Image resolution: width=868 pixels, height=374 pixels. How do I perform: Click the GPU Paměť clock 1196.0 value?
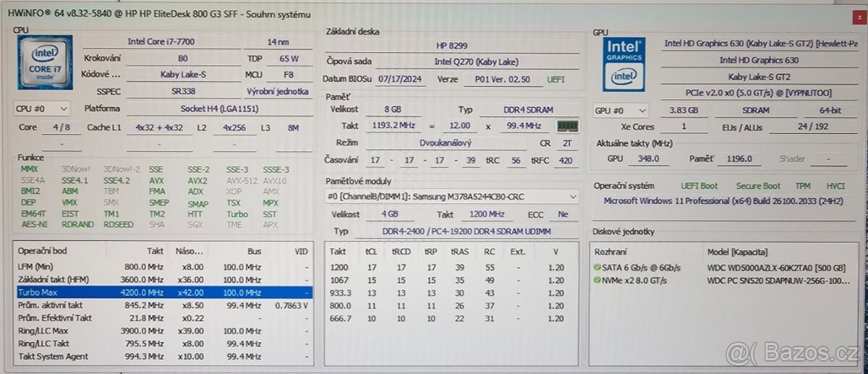(x=740, y=159)
